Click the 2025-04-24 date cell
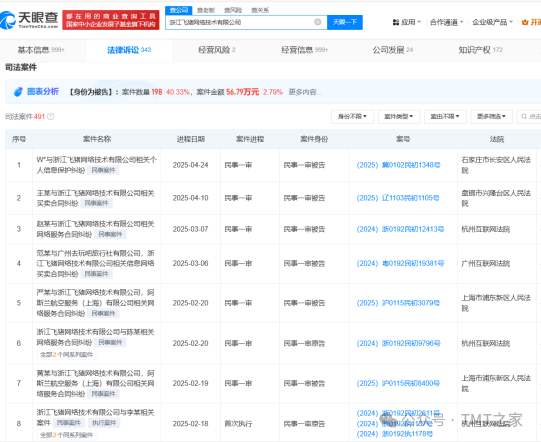This screenshot has height=442, width=541. click(190, 165)
